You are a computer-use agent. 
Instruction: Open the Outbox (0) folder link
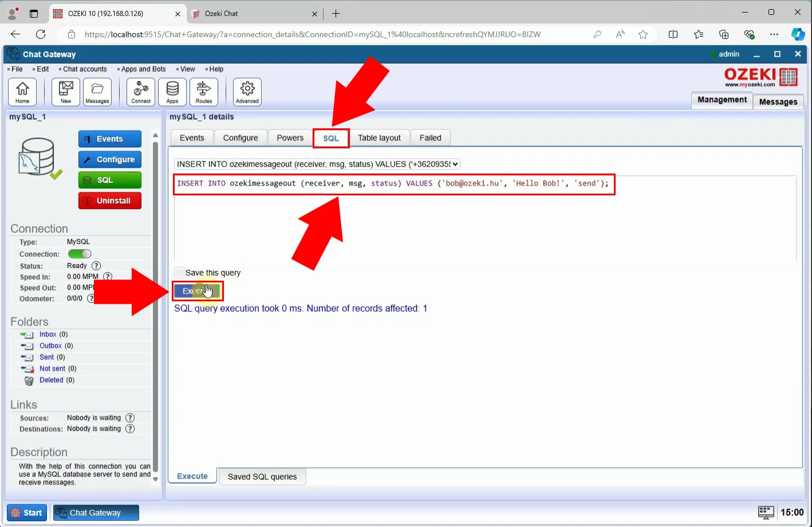point(56,346)
